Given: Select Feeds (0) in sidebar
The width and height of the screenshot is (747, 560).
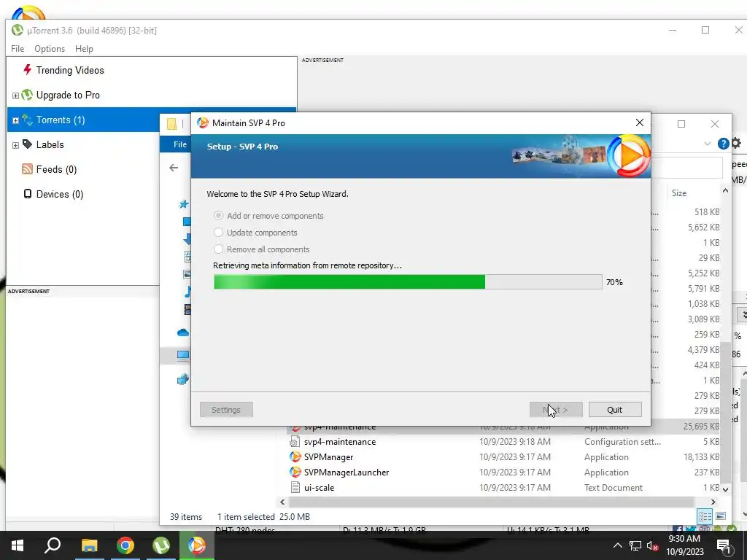Looking at the screenshot, I should coord(56,169).
